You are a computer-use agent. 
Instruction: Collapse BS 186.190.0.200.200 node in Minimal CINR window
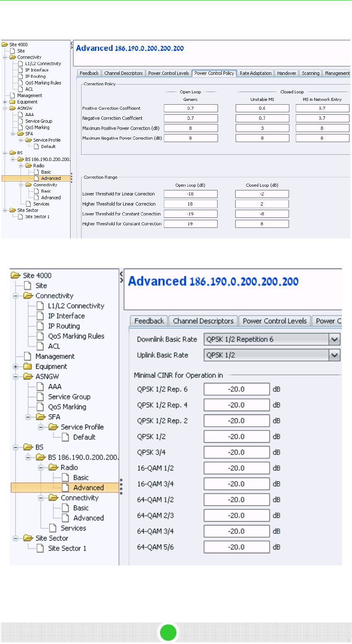[28, 457]
